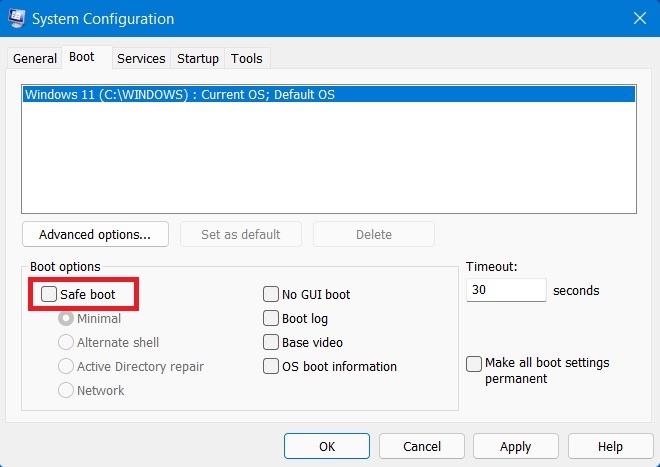Tick the No GUI boot checkbox
This screenshot has height=467, width=660.
[x=271, y=294]
